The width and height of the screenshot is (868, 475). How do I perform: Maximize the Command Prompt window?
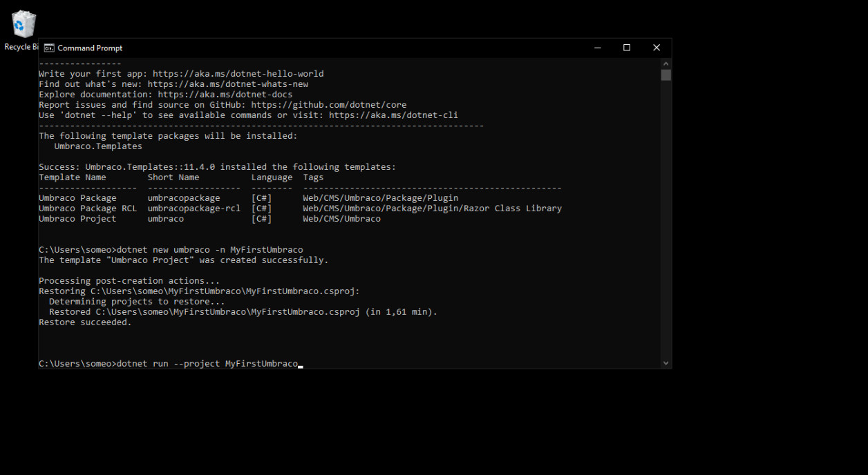[627, 48]
